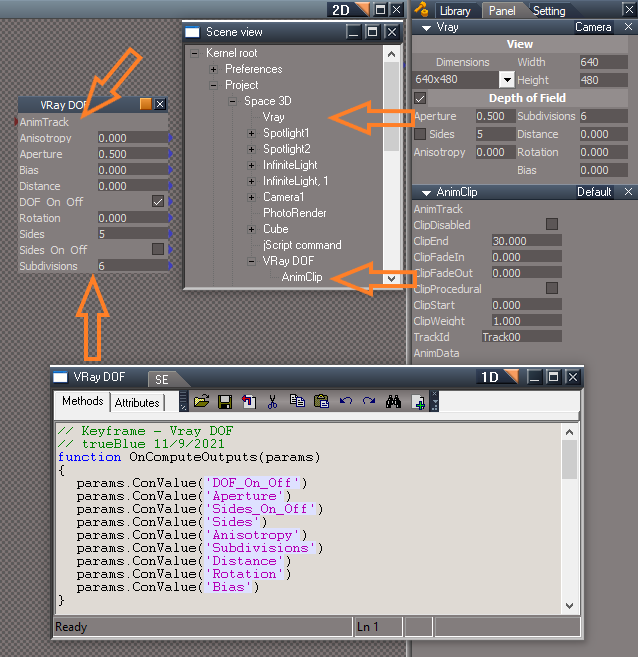Click the Find binoculars icon
Image resolution: width=638 pixels, height=657 pixels.
tap(393, 401)
